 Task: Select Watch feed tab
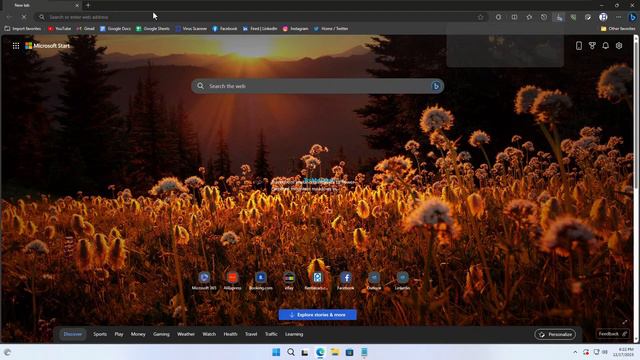tap(209, 334)
